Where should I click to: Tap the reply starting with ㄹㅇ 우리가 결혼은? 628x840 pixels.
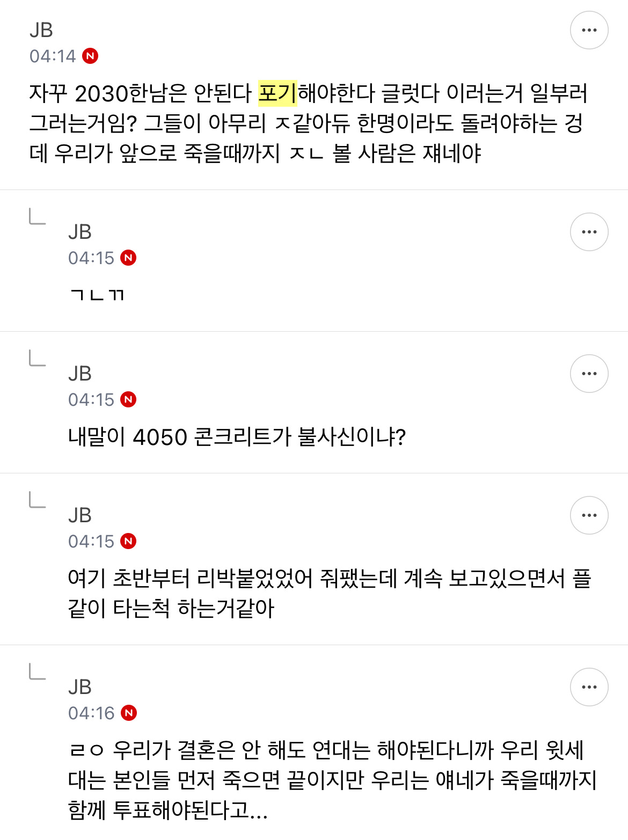click(x=332, y=780)
